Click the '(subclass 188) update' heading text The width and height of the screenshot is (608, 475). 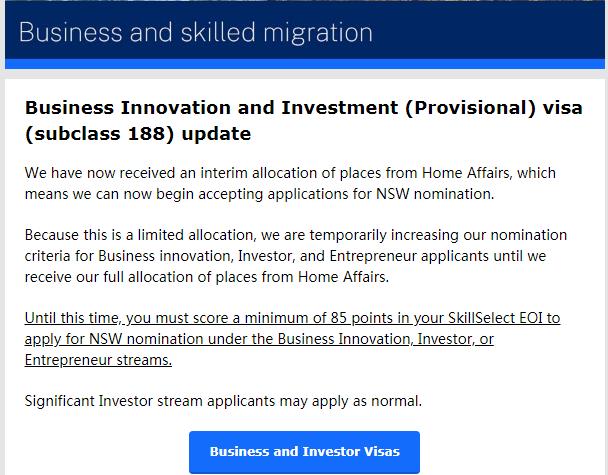tap(138, 134)
